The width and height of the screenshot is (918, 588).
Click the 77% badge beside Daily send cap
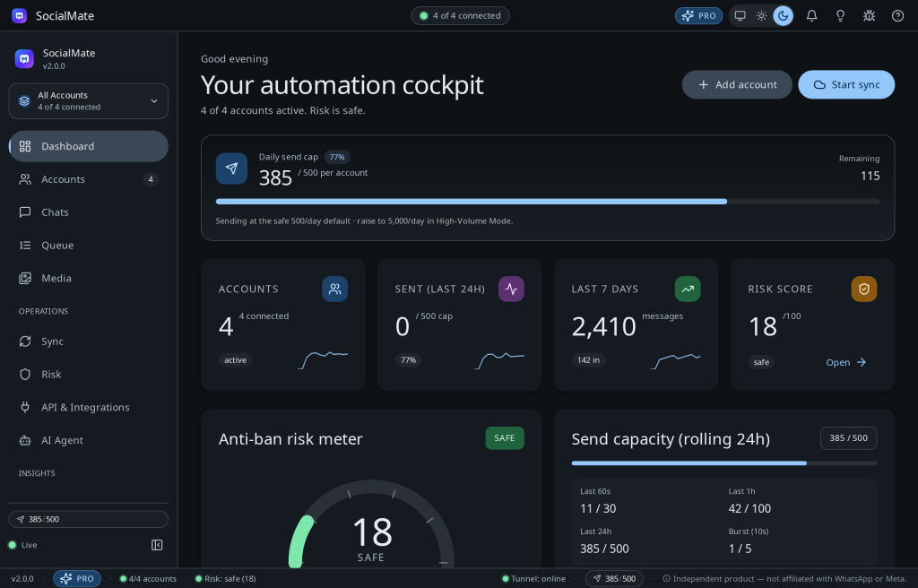coord(337,157)
